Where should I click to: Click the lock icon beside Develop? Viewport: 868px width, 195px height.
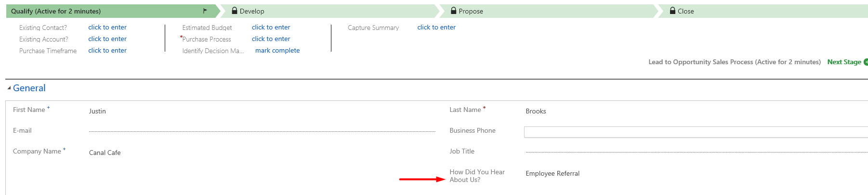click(x=235, y=11)
